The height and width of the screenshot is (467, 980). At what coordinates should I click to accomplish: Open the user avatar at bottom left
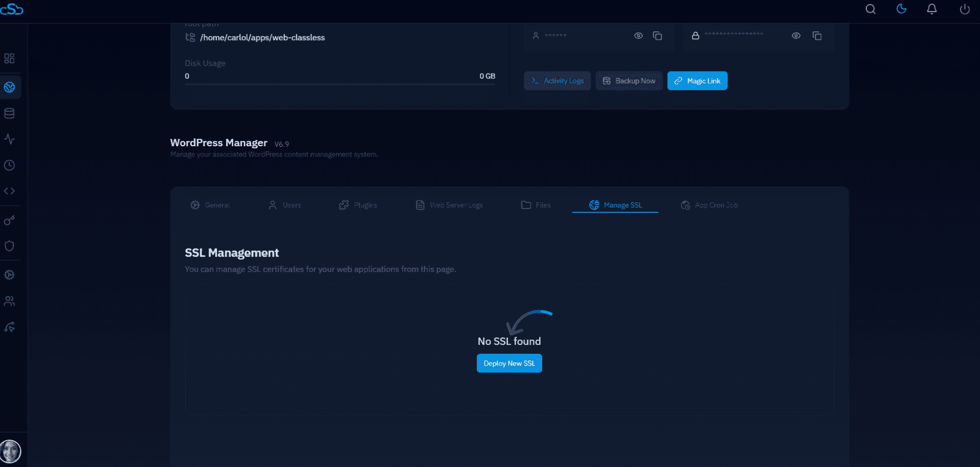point(10,452)
